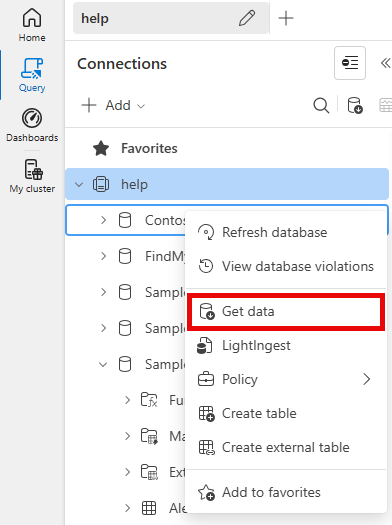Click the FindM database cylinder icon
The width and height of the screenshot is (392, 525).
tap(125, 256)
